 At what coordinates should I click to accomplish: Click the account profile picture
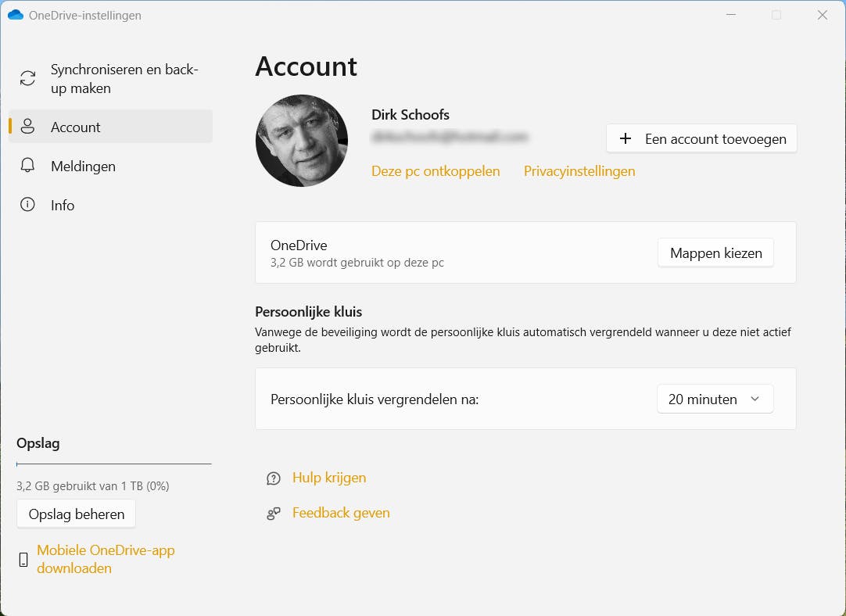point(302,141)
